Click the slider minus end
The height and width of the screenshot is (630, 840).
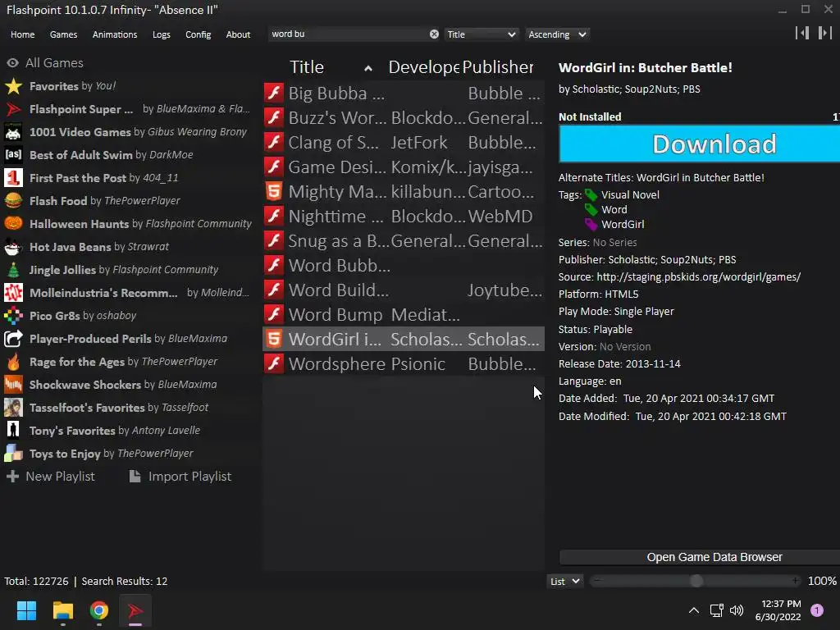click(597, 581)
